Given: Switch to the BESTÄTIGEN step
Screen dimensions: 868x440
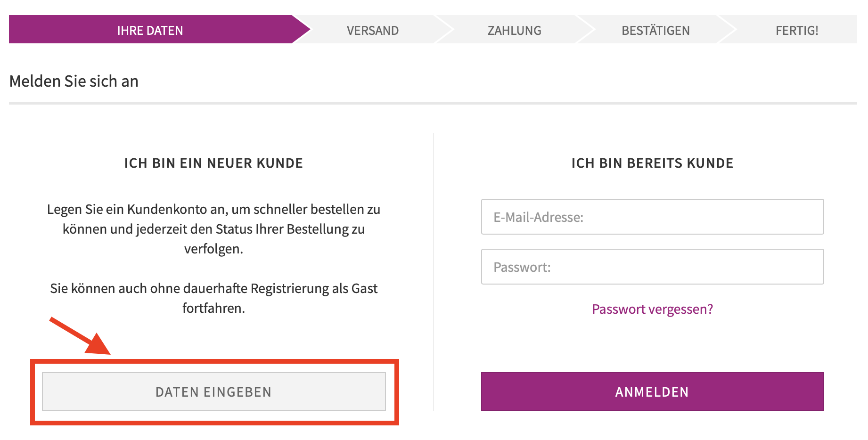Looking at the screenshot, I should click(655, 30).
